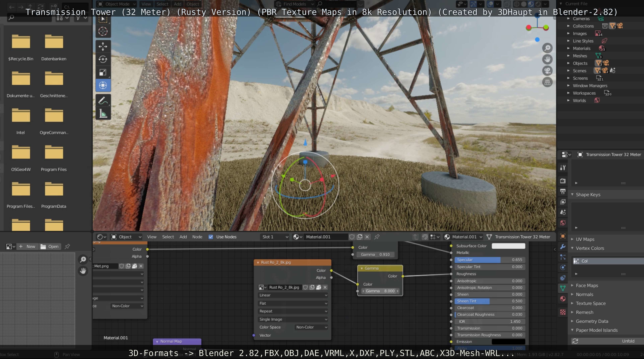The width and height of the screenshot is (644, 359).
Task: Select the Scale tool icon
Action: [103, 72]
